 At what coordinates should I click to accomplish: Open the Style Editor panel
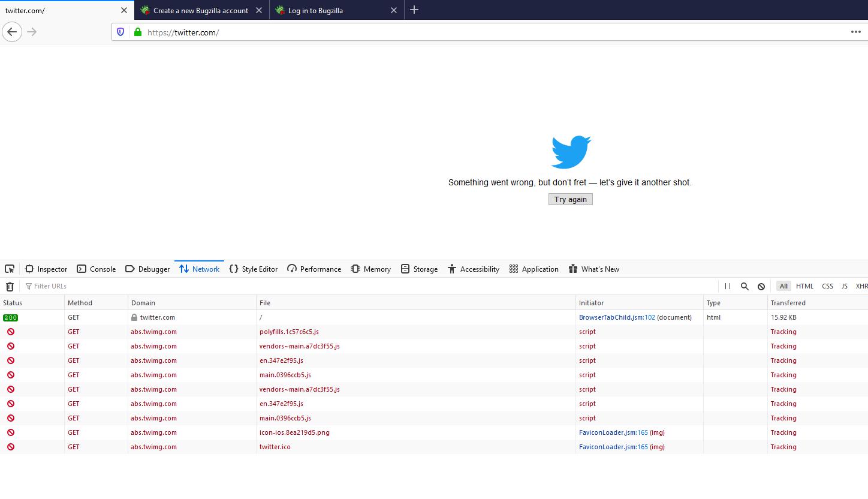coord(253,269)
